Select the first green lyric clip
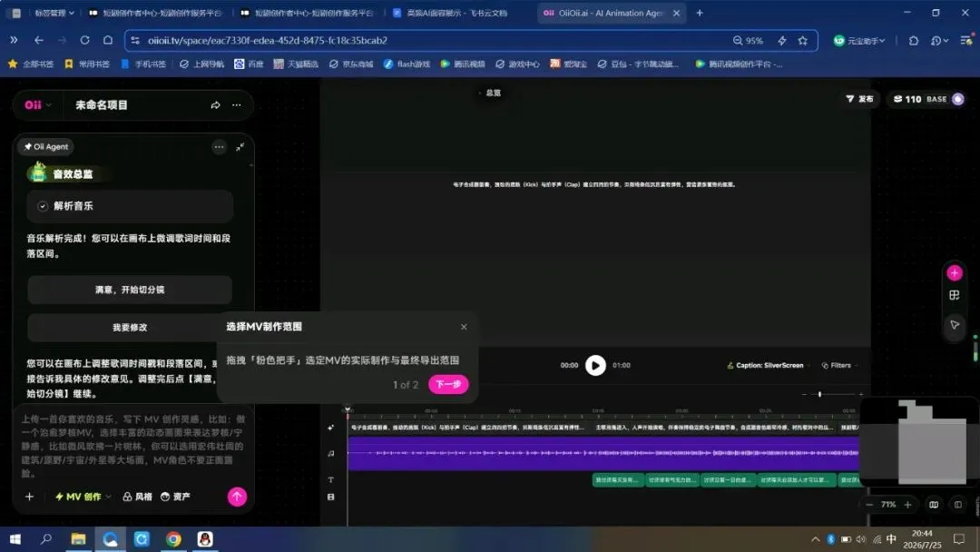The height and width of the screenshot is (552, 980). pyautogui.click(x=618, y=480)
